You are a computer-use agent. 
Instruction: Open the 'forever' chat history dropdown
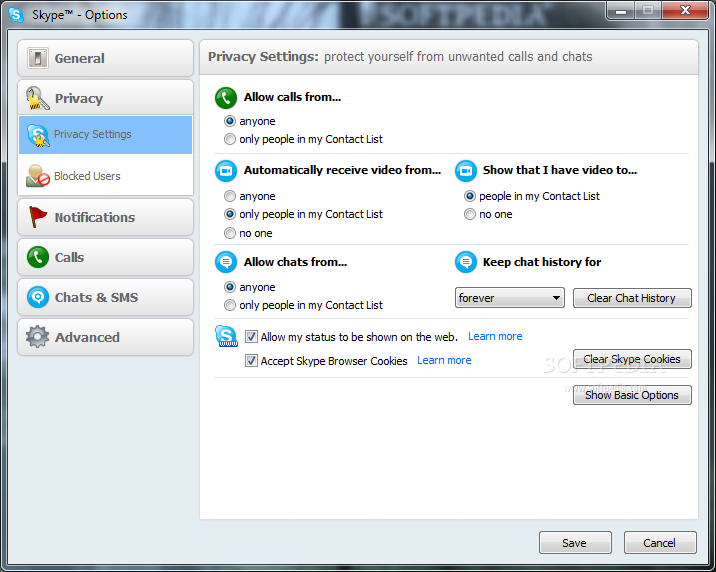click(510, 298)
